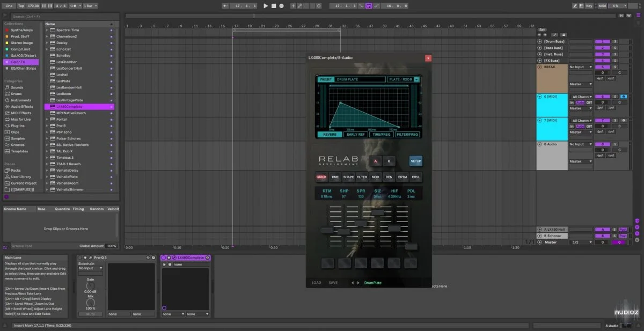Switch to the EARLY REF display tab
644x331 pixels.
click(355, 134)
